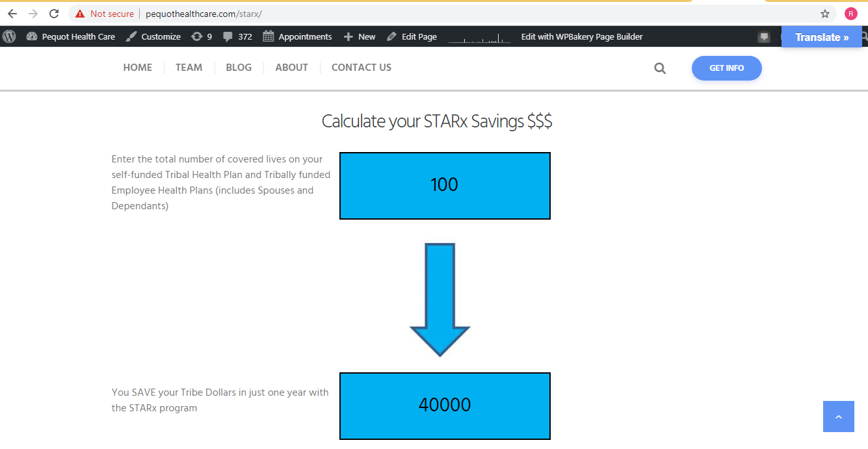Click New in the admin bar
This screenshot has height=449, width=868.
(360, 36)
